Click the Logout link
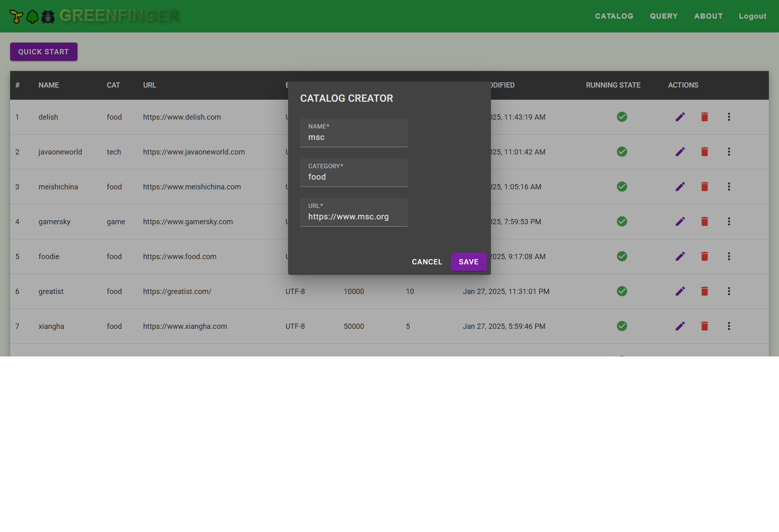Screen dimensions: 779x532 coord(753,16)
